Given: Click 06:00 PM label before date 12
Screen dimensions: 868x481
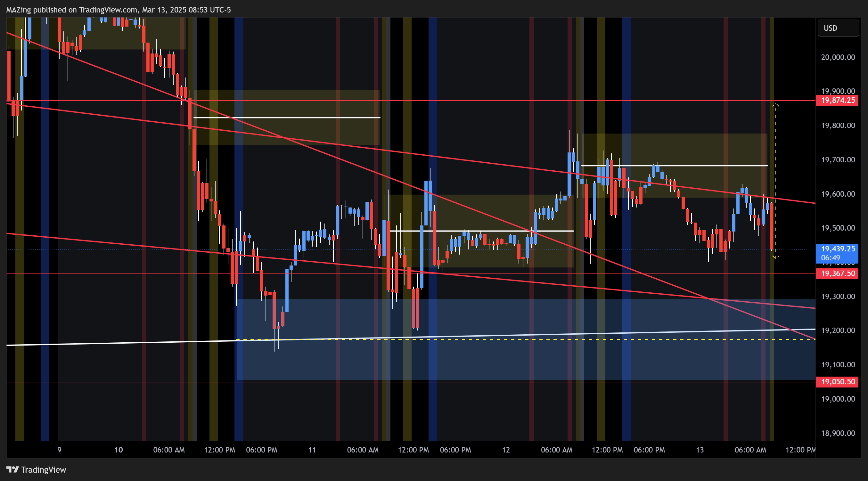Looking at the screenshot, I should [455, 450].
